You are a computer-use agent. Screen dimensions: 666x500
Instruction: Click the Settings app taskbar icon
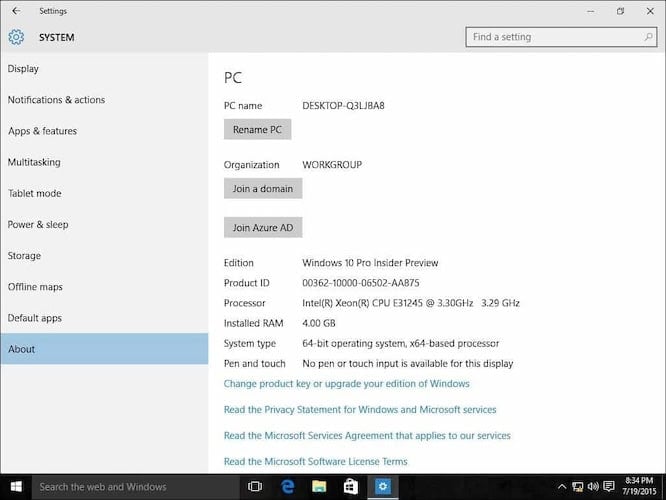383,486
